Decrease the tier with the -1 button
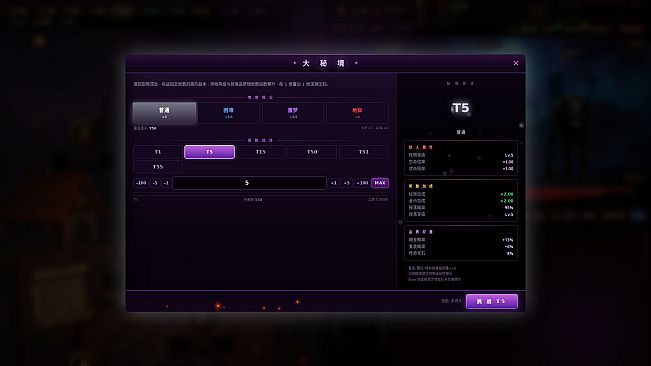651x366 pixels. pos(166,183)
